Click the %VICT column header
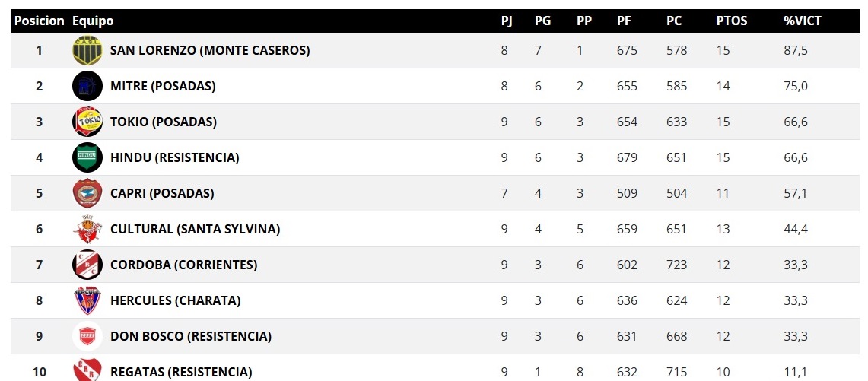Screen dimensions: 868x381 pyautogui.click(x=803, y=21)
